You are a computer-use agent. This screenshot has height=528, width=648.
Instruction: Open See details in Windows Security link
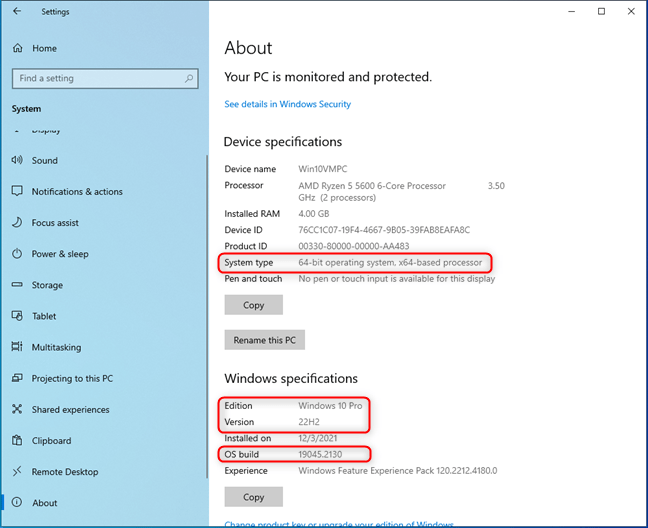click(x=288, y=104)
